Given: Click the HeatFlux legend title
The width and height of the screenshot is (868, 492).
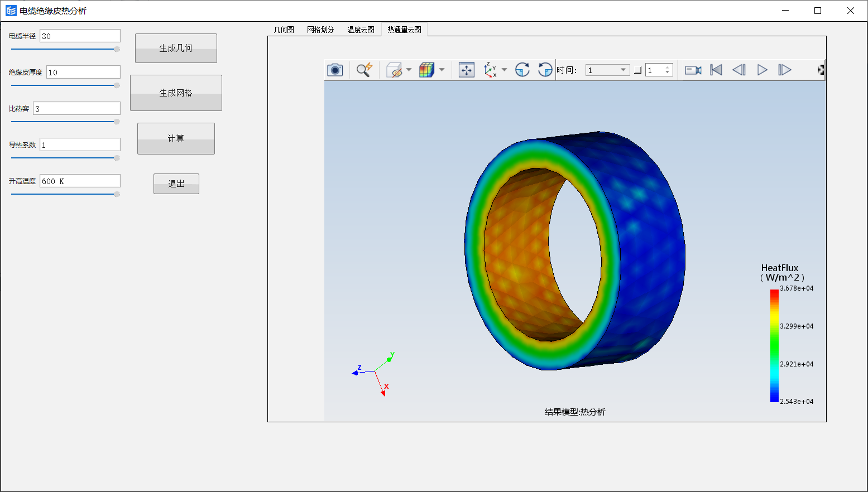Looking at the screenshot, I should tap(781, 273).
